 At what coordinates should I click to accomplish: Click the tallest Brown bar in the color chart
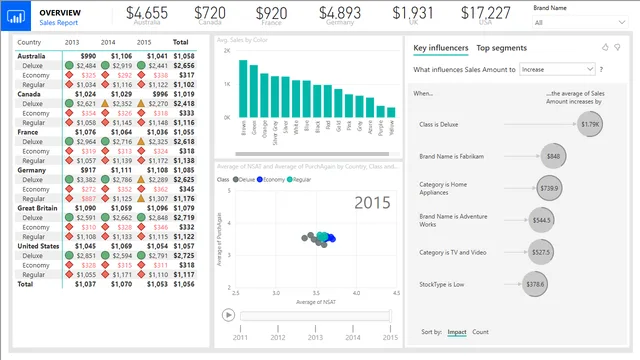pyautogui.click(x=243, y=89)
